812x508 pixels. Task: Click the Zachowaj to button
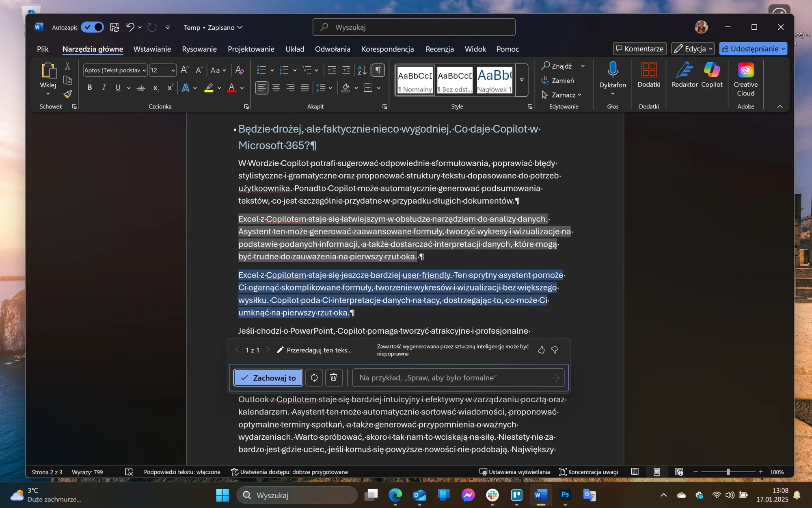coord(268,378)
